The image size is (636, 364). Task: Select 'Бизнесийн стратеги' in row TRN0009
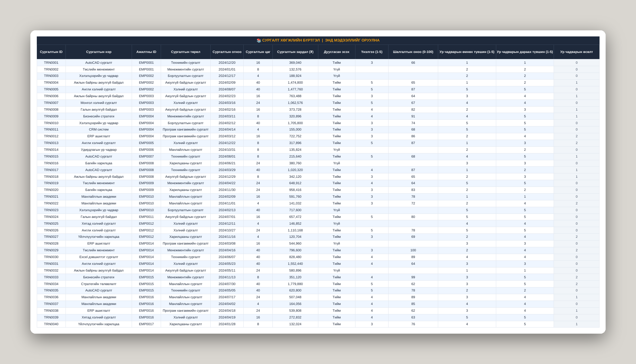[99, 116]
